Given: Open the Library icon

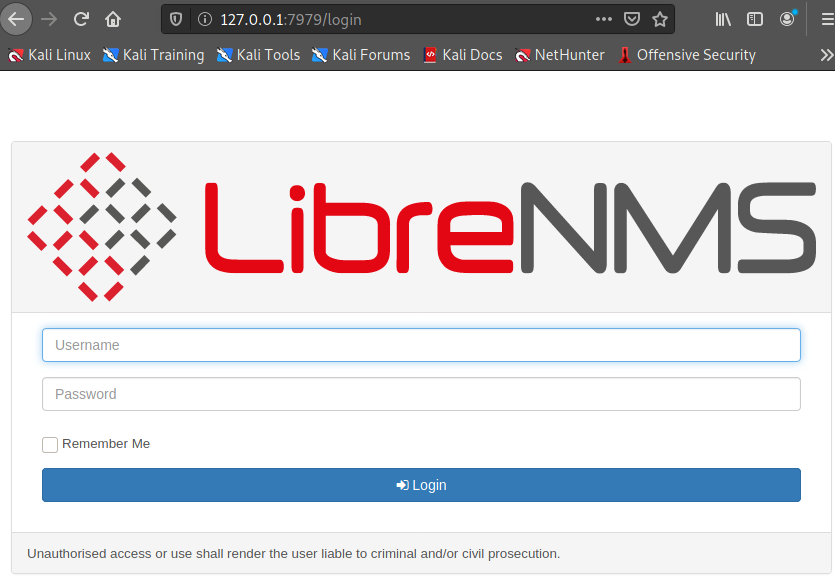Looking at the screenshot, I should click(723, 19).
